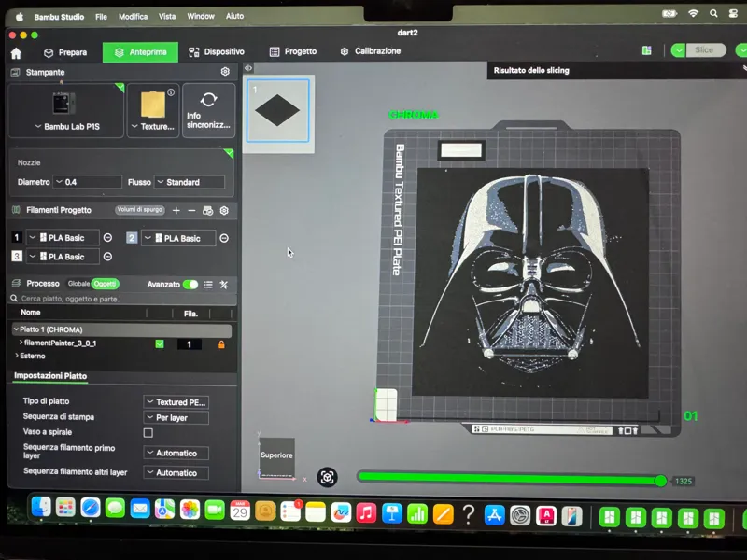Open Flusso Standard dropdown
The width and height of the screenshot is (747, 560).
190,182
